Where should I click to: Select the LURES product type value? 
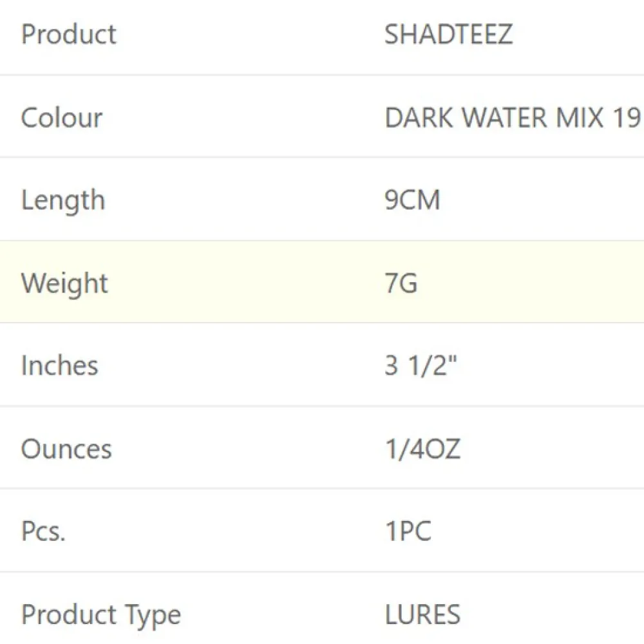tap(422, 615)
